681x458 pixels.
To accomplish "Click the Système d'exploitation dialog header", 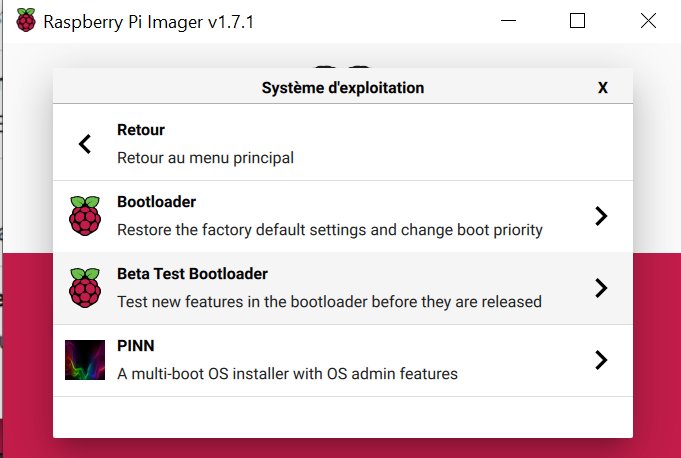I will click(343, 88).
